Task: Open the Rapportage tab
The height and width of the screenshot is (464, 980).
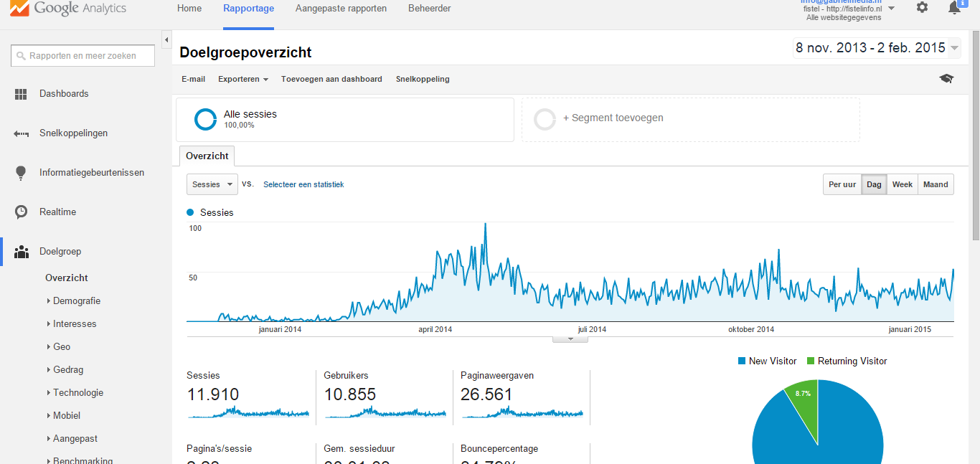Action: click(x=248, y=9)
